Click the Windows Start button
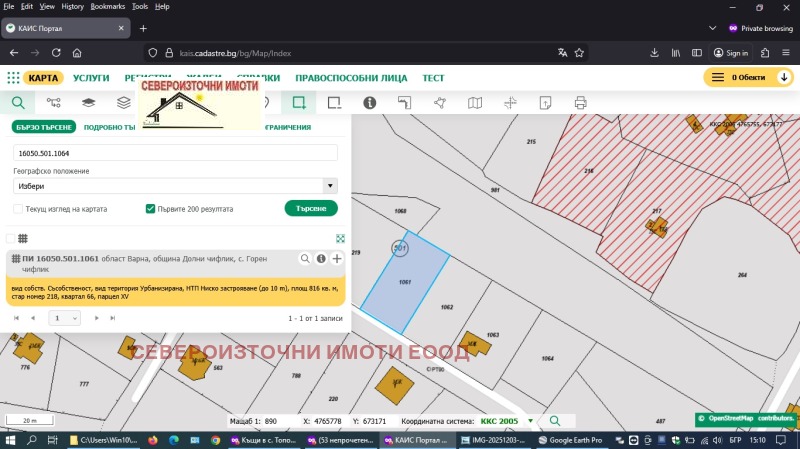 tap(11, 440)
